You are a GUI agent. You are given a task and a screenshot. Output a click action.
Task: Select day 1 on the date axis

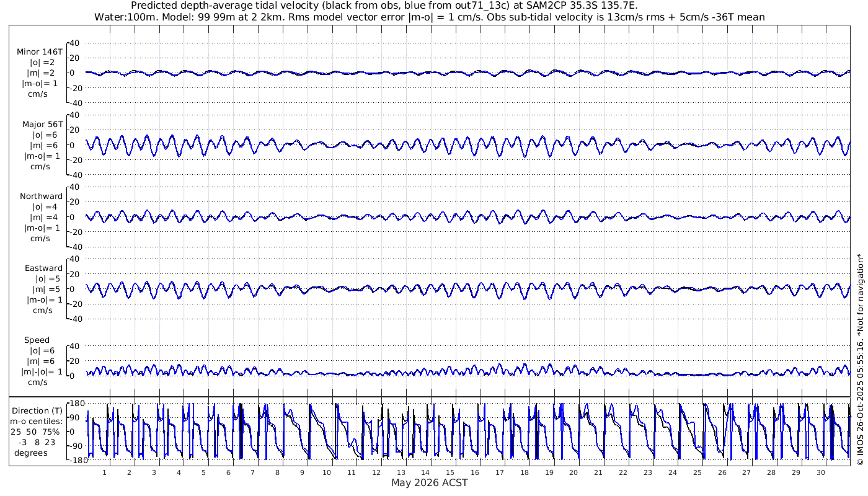click(105, 472)
